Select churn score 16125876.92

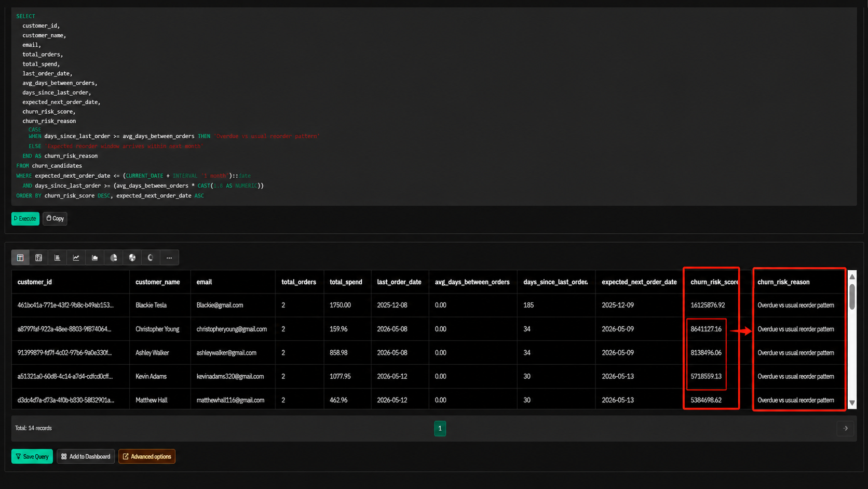tap(708, 306)
